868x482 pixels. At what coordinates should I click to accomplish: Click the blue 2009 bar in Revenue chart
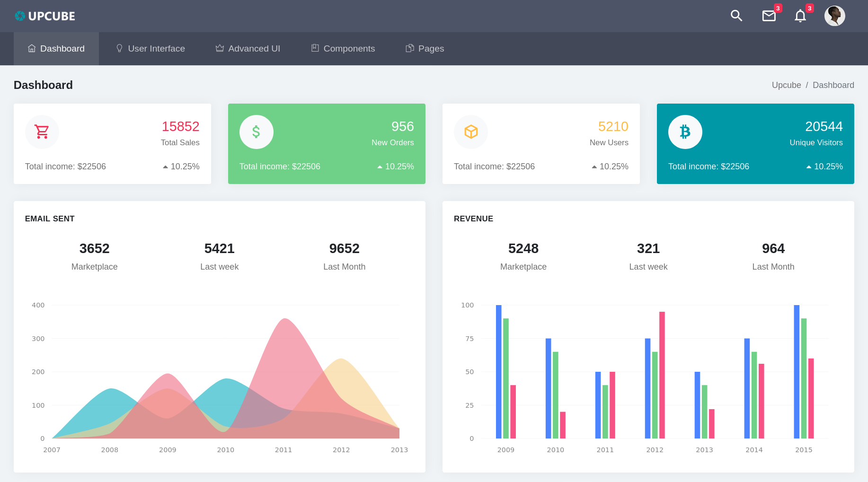498,371
